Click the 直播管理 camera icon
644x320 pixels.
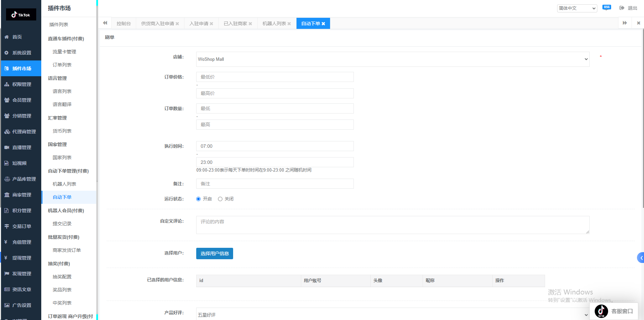[7, 147]
